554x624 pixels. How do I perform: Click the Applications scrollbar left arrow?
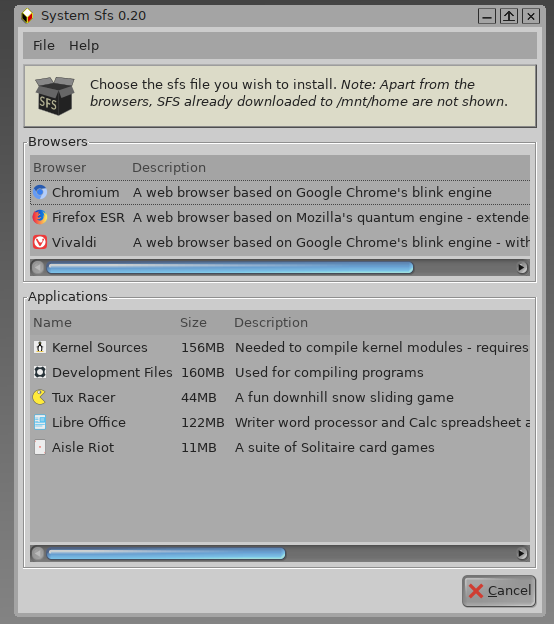38,554
